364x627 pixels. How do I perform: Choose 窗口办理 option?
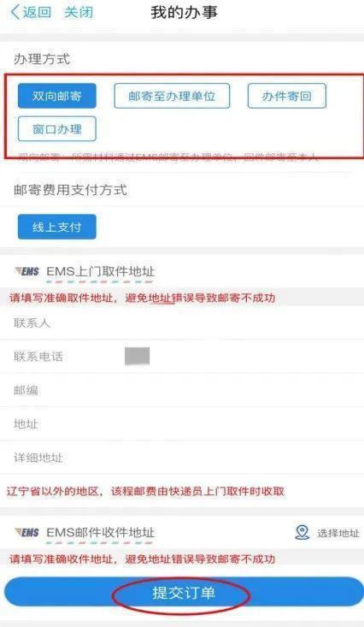pos(57,129)
